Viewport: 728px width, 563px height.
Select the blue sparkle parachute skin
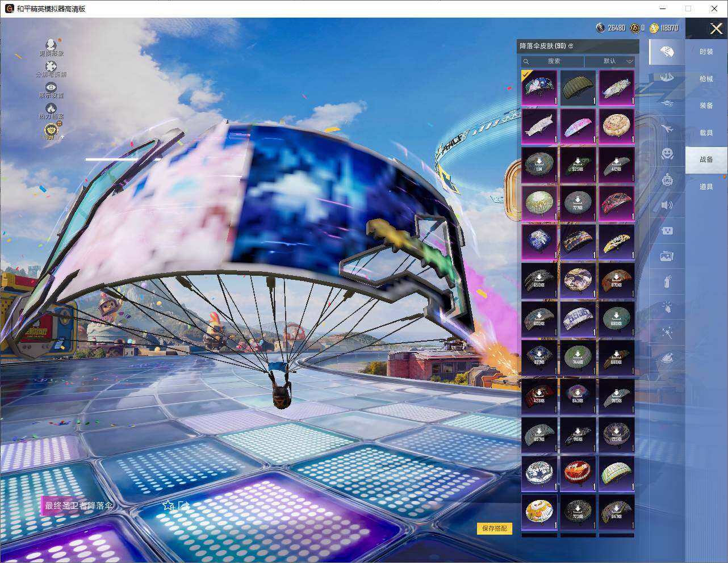tap(539, 242)
